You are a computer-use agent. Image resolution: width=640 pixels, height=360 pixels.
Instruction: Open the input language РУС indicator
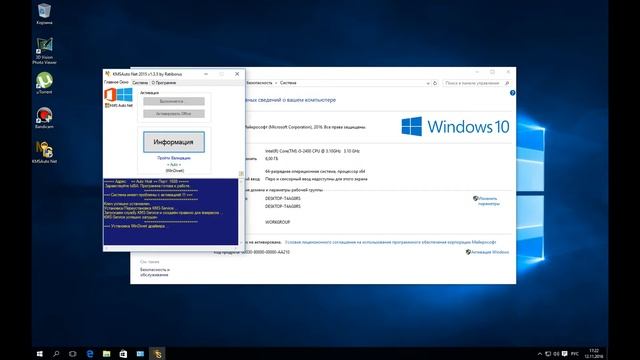click(575, 354)
